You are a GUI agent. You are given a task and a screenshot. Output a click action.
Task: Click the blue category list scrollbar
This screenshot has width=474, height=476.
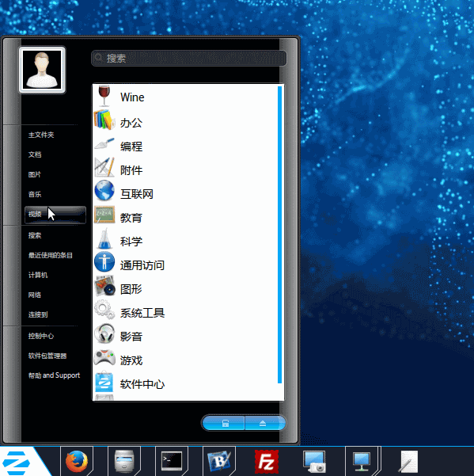click(x=279, y=234)
